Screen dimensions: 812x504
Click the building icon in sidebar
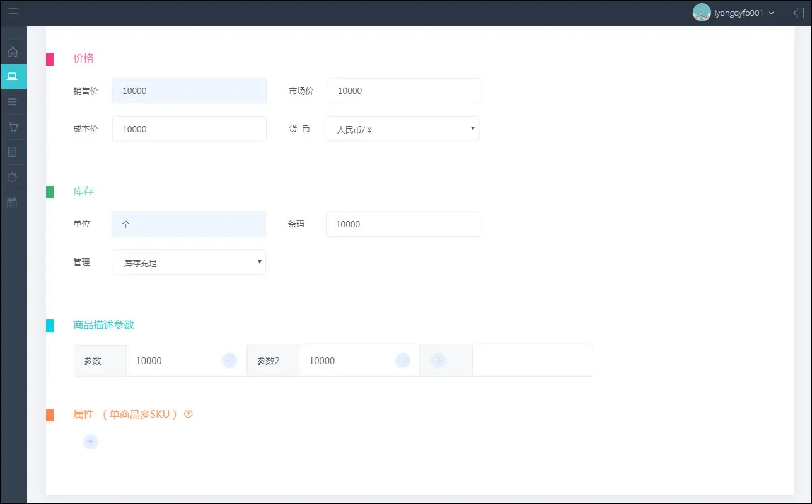[13, 152]
